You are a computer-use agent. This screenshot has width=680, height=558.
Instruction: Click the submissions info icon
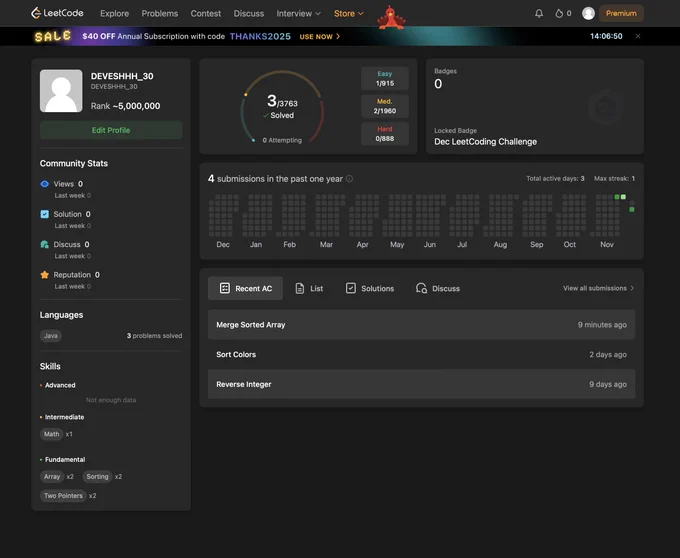349,179
